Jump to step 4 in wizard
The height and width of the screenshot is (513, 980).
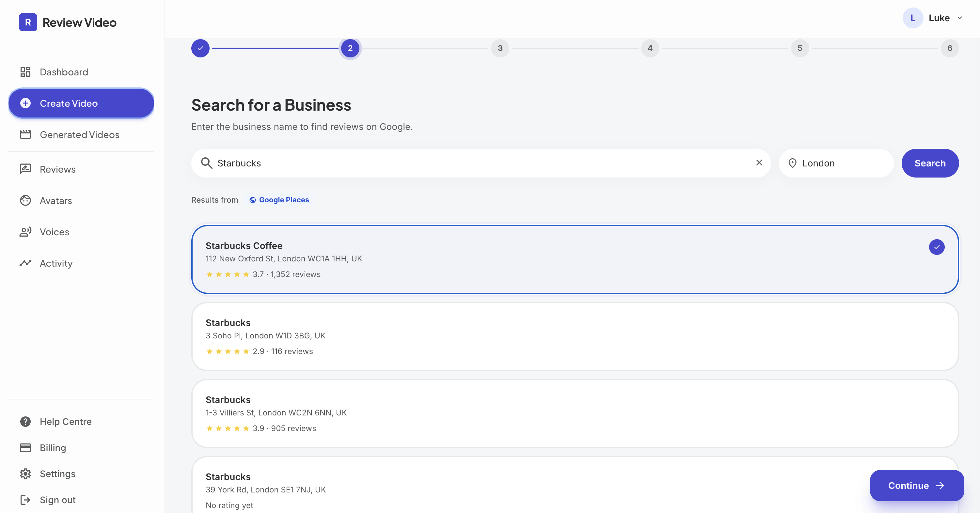650,48
